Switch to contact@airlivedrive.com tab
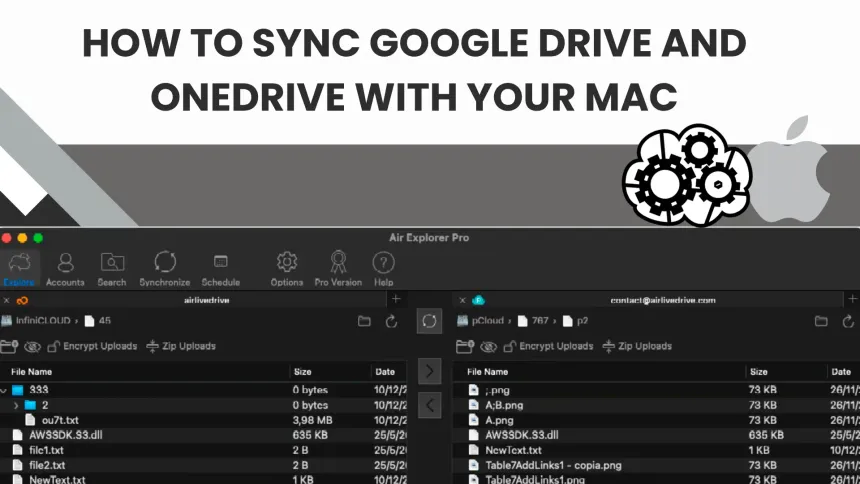860x484 pixels. pyautogui.click(x=663, y=300)
